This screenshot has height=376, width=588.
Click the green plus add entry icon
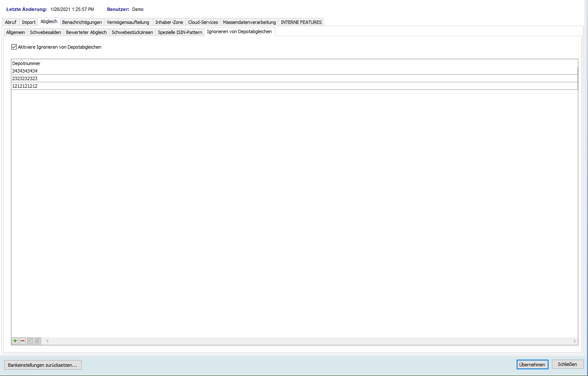click(15, 341)
